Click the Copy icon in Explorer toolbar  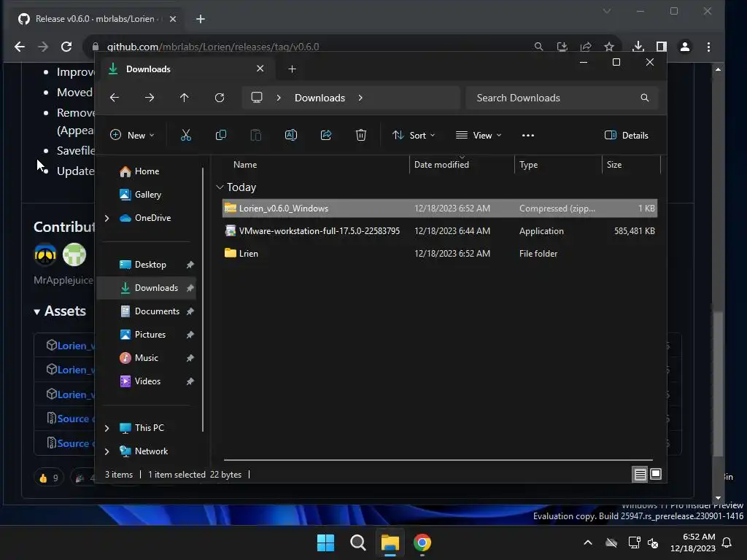[x=221, y=135]
